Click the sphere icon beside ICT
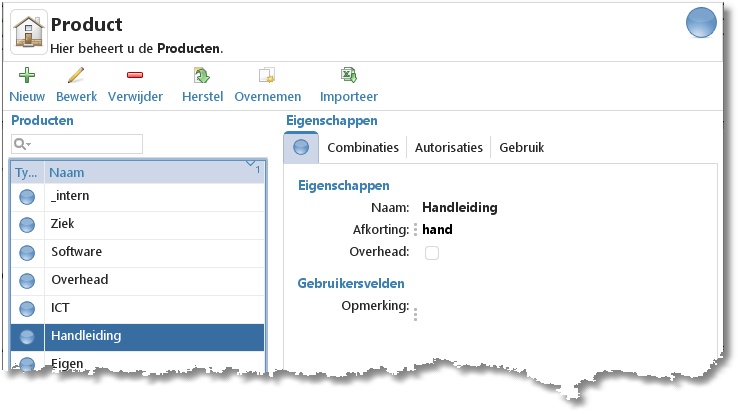Screen dimensions: 738x414 (27, 309)
